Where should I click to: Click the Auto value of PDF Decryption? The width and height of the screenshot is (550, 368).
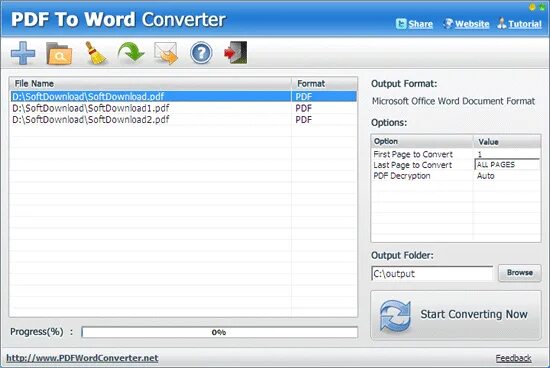tap(485, 176)
